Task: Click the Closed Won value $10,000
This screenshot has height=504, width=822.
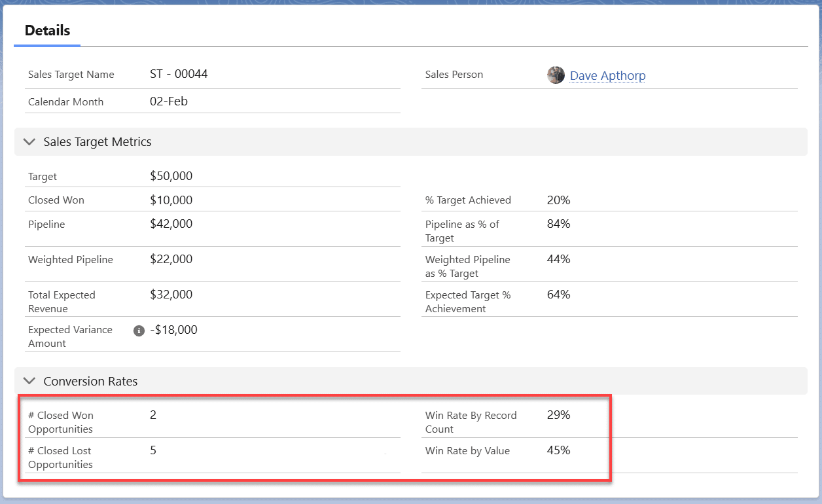Action: (x=171, y=200)
